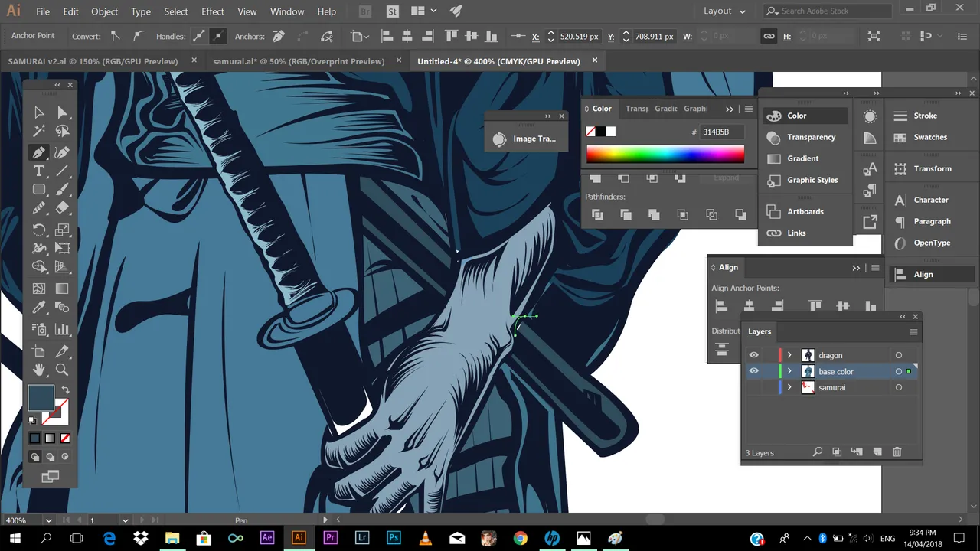Select the Scale tool
Image resolution: width=980 pixels, height=551 pixels.
coord(63,230)
